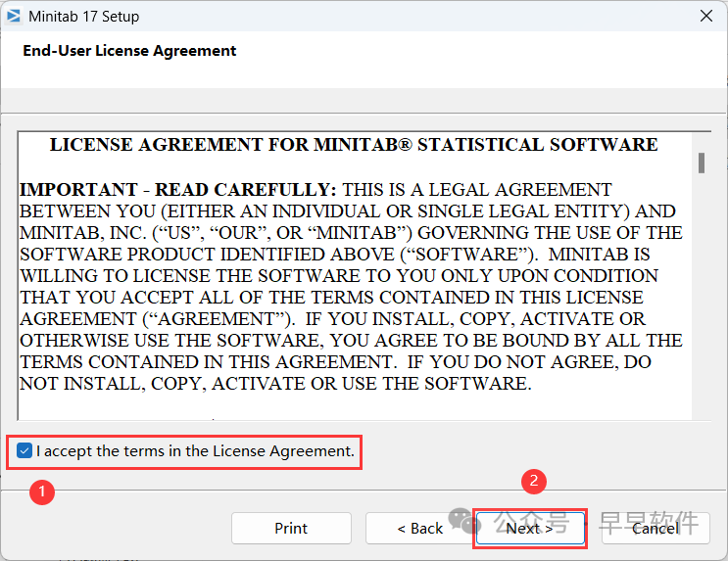Click the 'End-User License Agreement' heading
728x561 pixels.
pos(129,50)
